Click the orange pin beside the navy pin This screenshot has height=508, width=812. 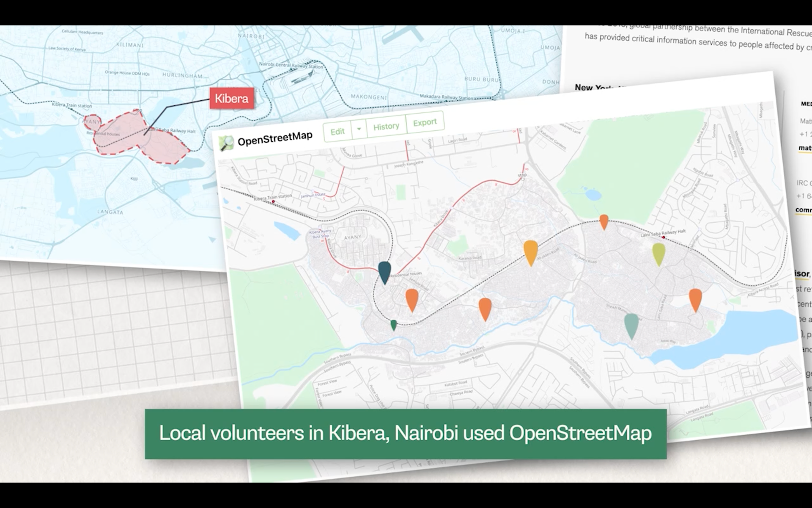coord(411,298)
